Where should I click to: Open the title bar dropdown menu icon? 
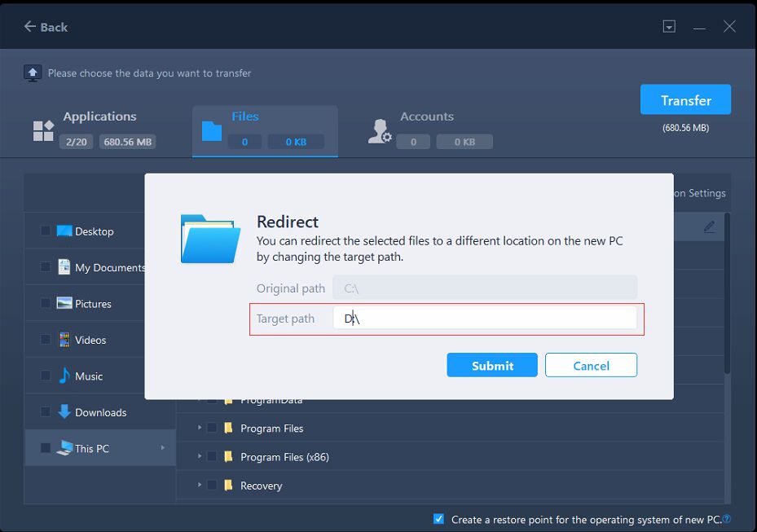669,27
